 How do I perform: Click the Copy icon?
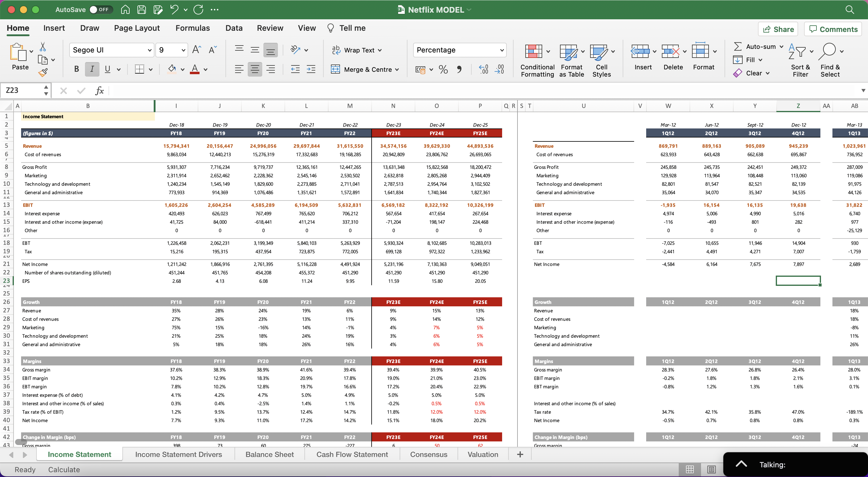tap(42, 60)
